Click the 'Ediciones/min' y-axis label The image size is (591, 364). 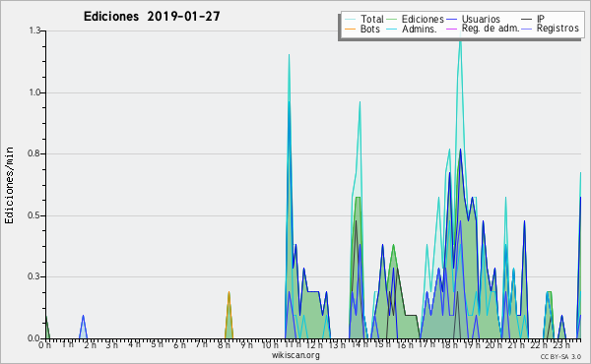point(9,185)
